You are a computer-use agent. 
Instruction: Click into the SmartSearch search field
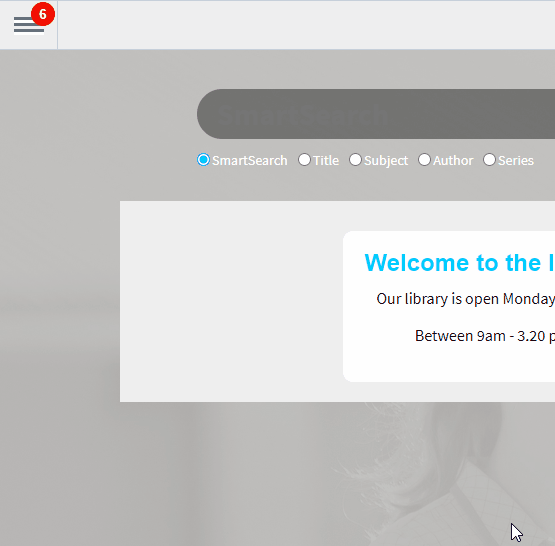(x=376, y=114)
